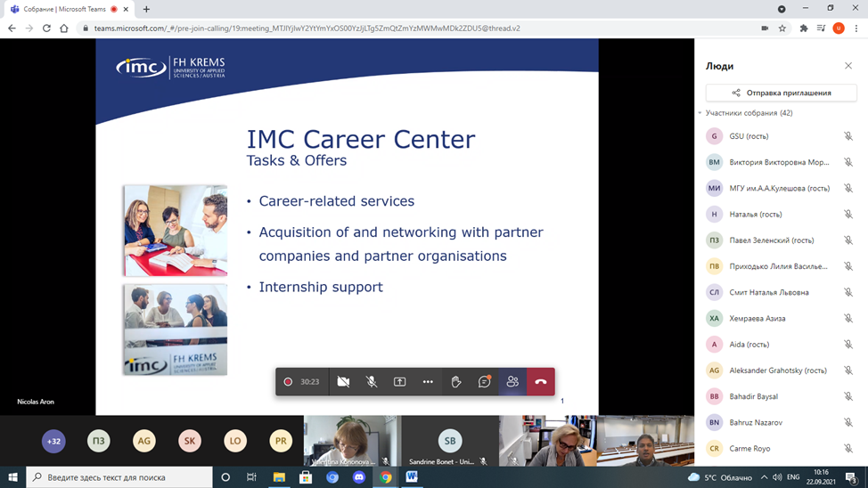Open the Chrome profile avatar

coord(839,28)
